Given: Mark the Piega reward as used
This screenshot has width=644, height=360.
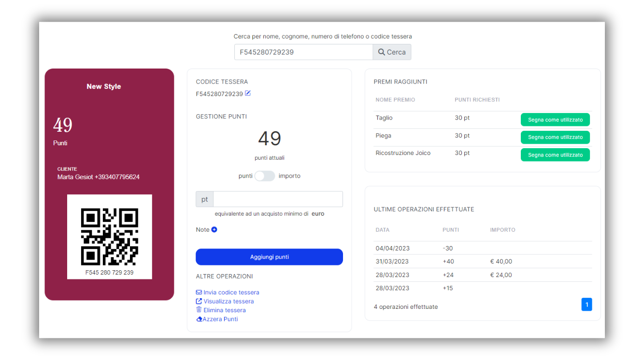Looking at the screenshot, I should pos(555,137).
